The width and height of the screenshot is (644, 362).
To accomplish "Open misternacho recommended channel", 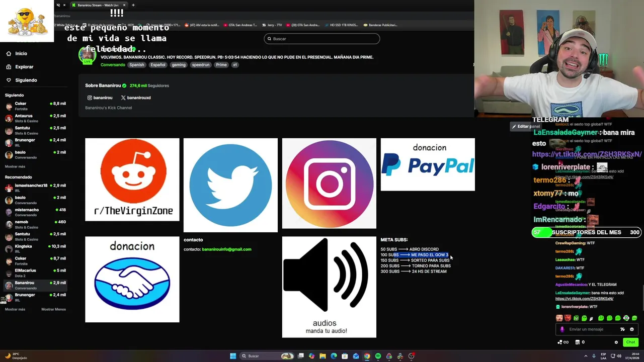I will pos(35,212).
